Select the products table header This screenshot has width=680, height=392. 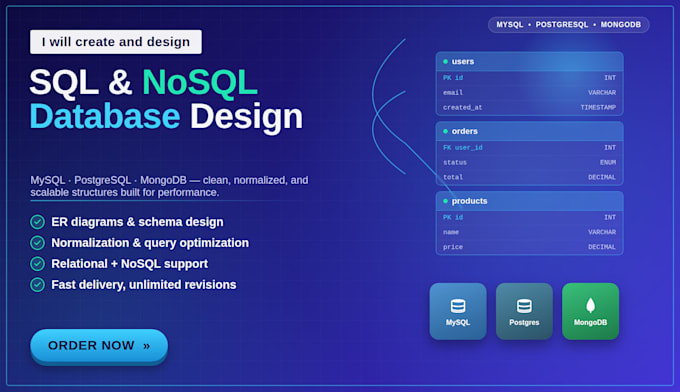(530, 201)
